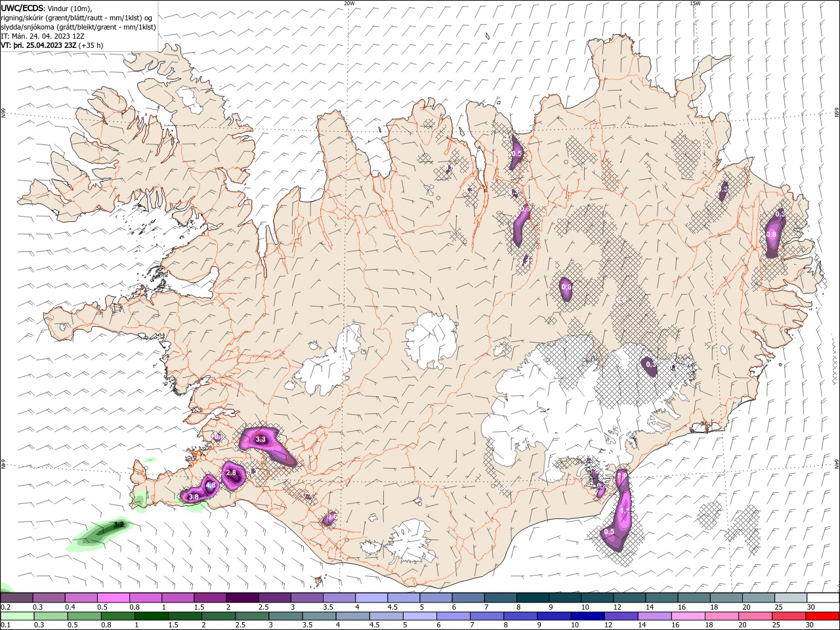Screen dimensions: 840x630
Task: Select the 0.8 swatch in upper snow scale
Action: point(145,598)
